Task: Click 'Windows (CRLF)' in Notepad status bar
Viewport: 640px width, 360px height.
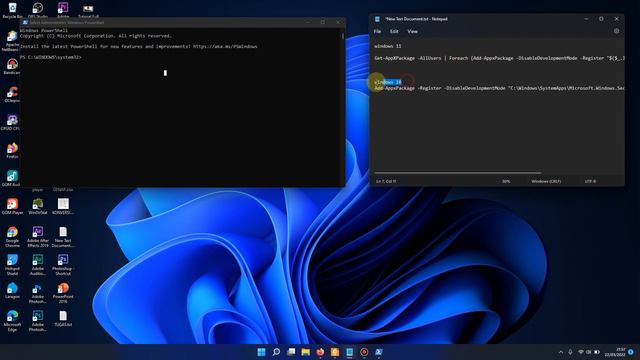Action: (546, 181)
